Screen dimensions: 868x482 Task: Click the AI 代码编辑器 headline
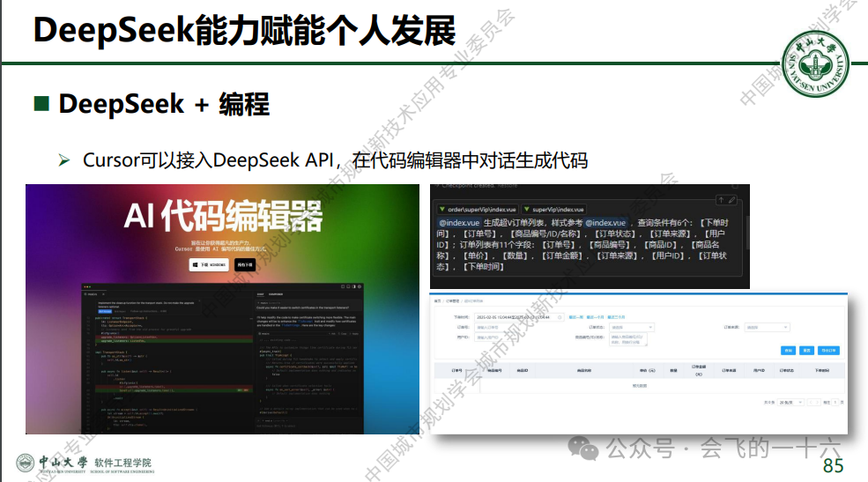pyautogui.click(x=223, y=215)
